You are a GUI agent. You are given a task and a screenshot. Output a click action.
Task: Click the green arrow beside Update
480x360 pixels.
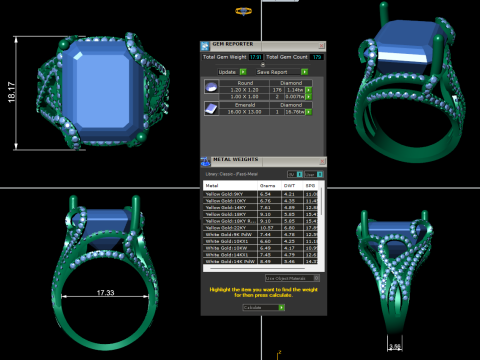click(x=243, y=72)
